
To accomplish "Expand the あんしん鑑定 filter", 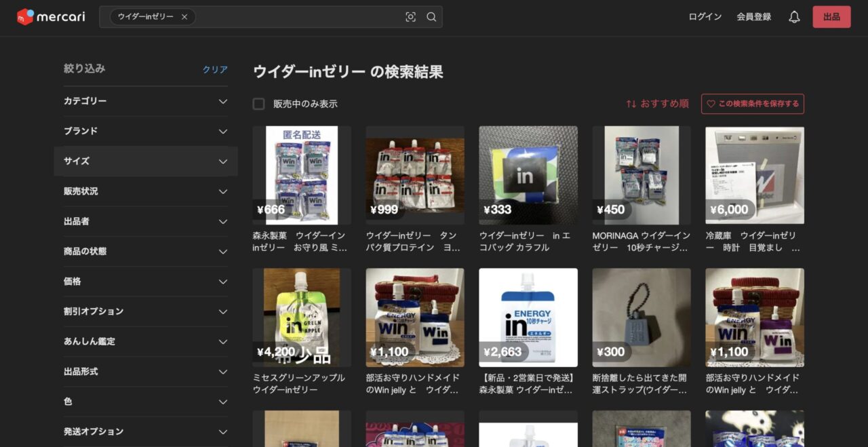I will (x=146, y=341).
